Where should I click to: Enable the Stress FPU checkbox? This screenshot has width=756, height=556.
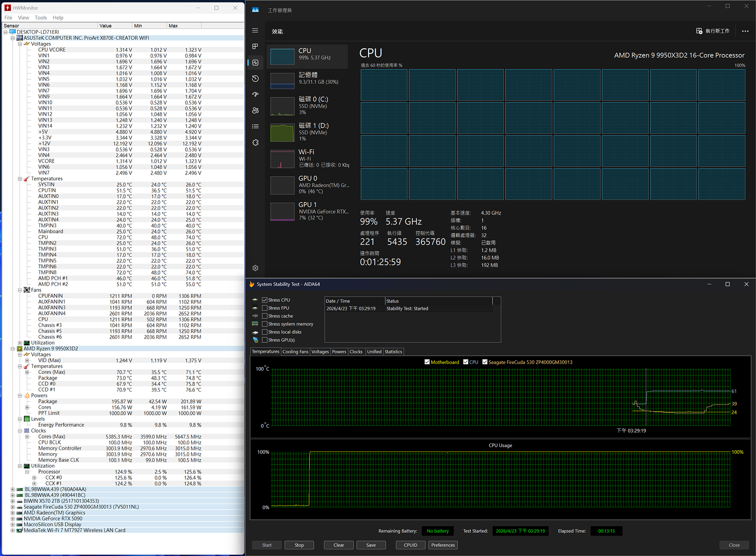tap(265, 308)
